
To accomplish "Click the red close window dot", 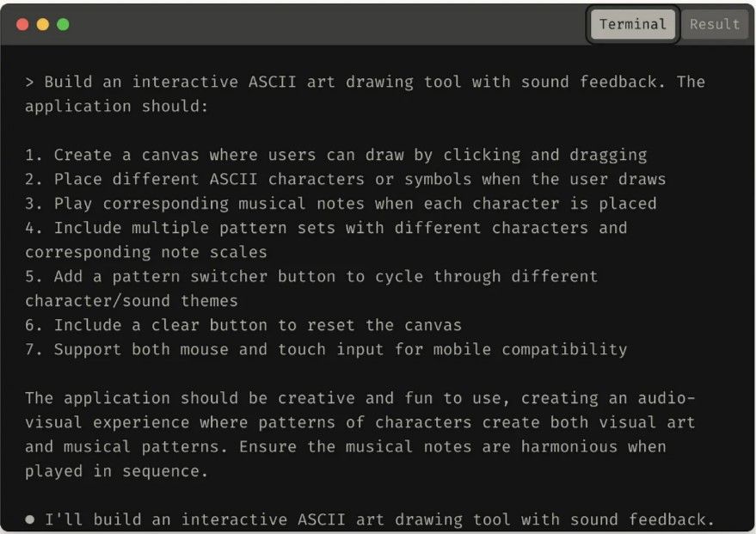I will tap(22, 25).
